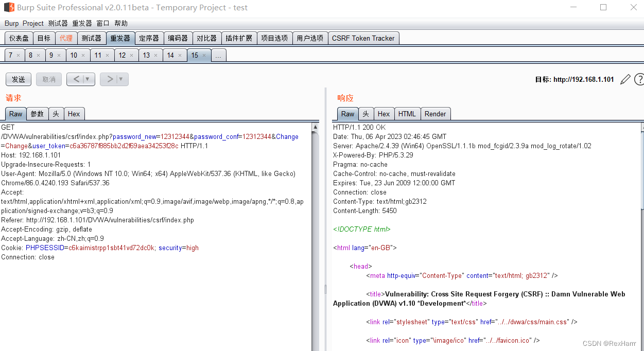The image size is (644, 351).
Task: Switch to the 定序器 tab
Action: tap(149, 38)
